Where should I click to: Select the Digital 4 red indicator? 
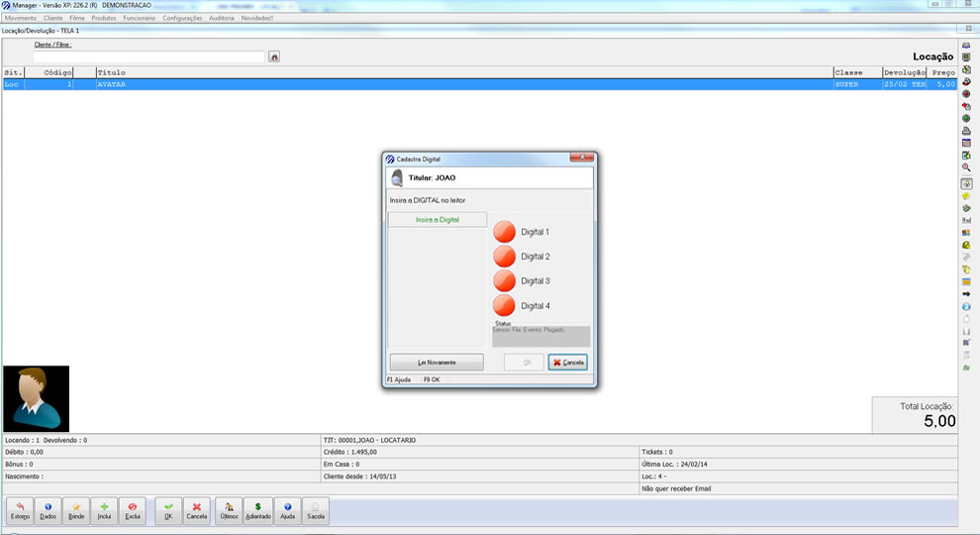tap(505, 306)
